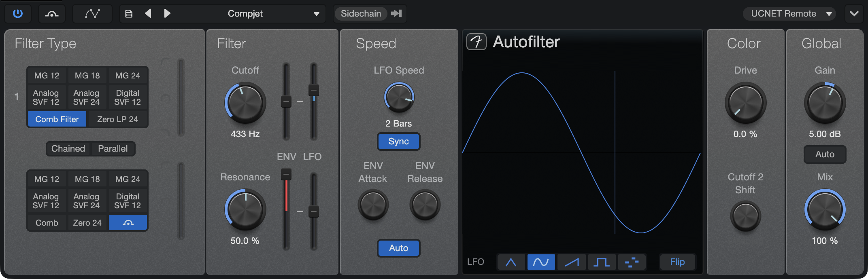
Task: Click the ENV Attack knob
Action: [373, 205]
